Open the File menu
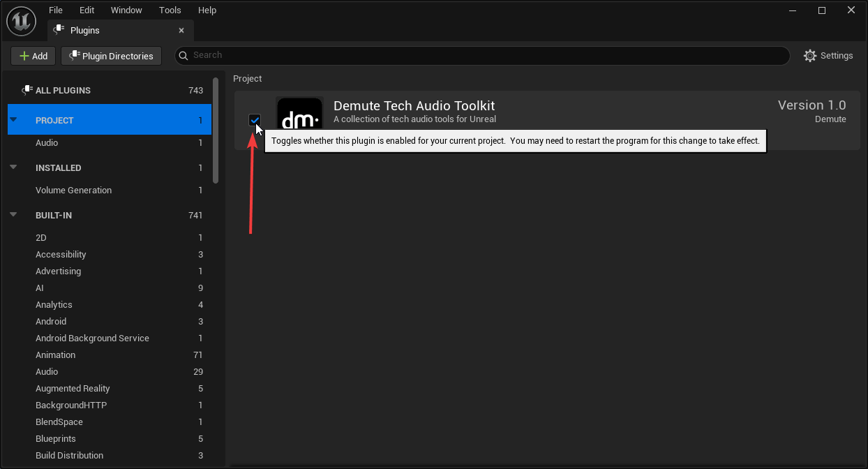 56,10
